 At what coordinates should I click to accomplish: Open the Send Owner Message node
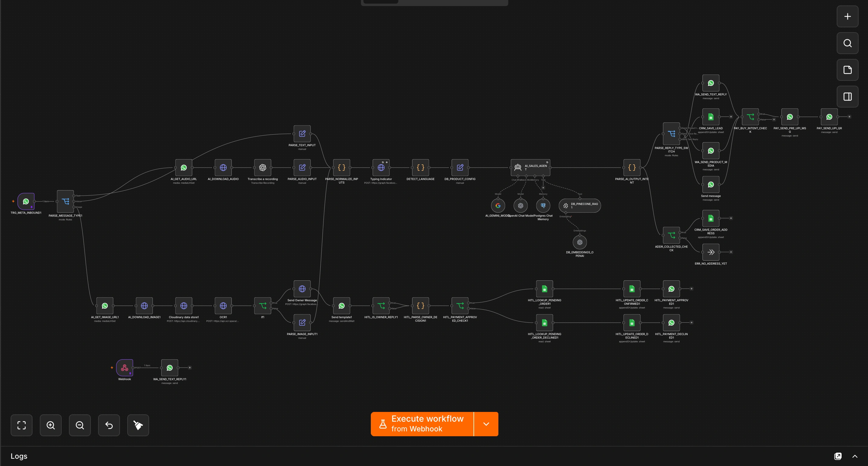point(302,289)
